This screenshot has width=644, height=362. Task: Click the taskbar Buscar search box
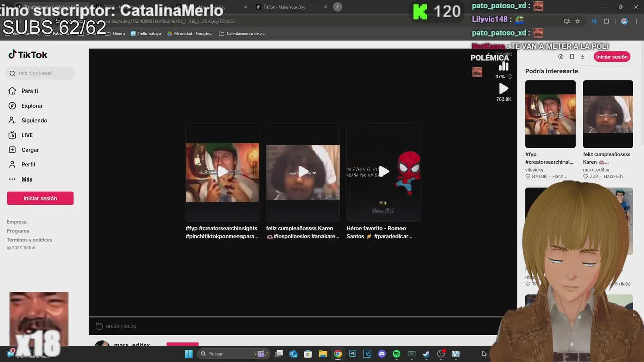(x=234, y=354)
